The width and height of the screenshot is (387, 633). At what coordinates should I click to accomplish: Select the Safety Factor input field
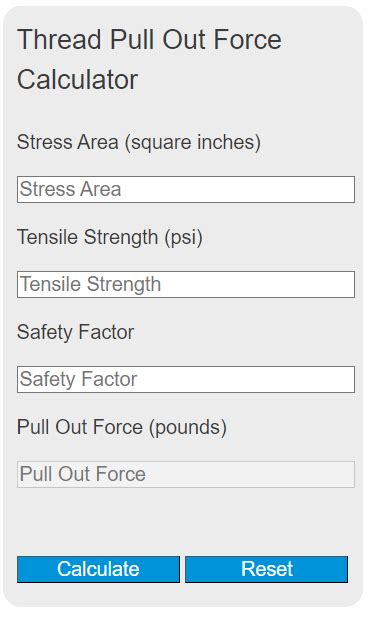(186, 379)
